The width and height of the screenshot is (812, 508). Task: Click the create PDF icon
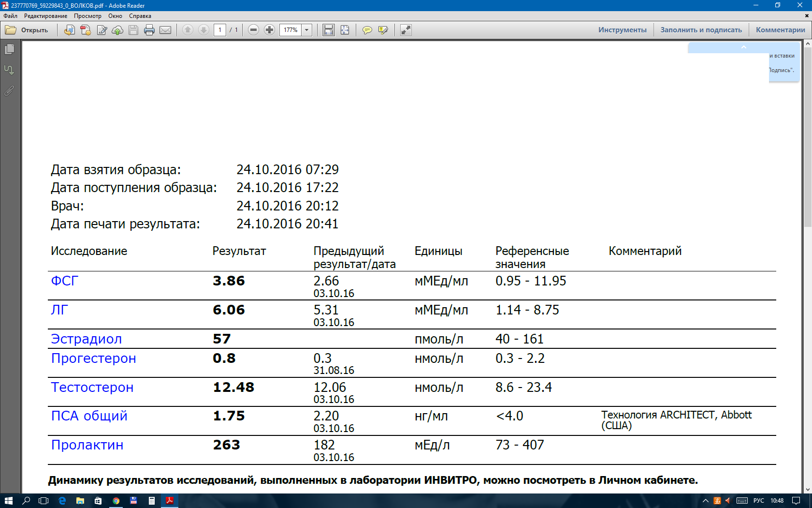coord(86,30)
